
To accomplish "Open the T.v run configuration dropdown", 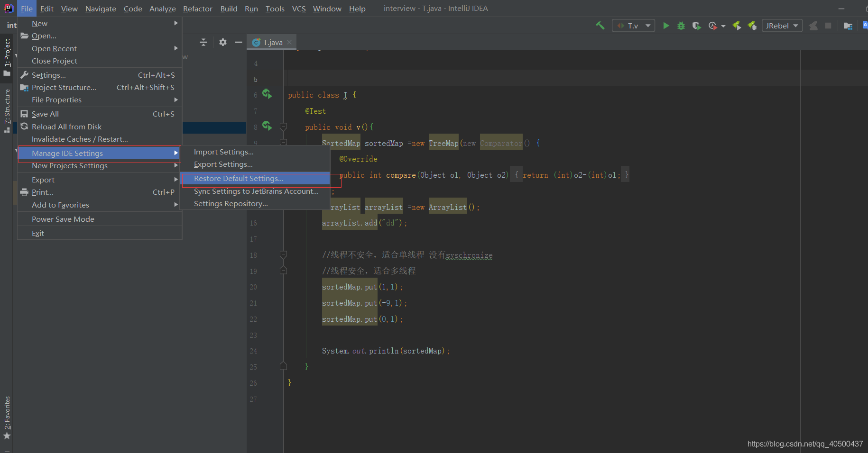I will click(634, 26).
